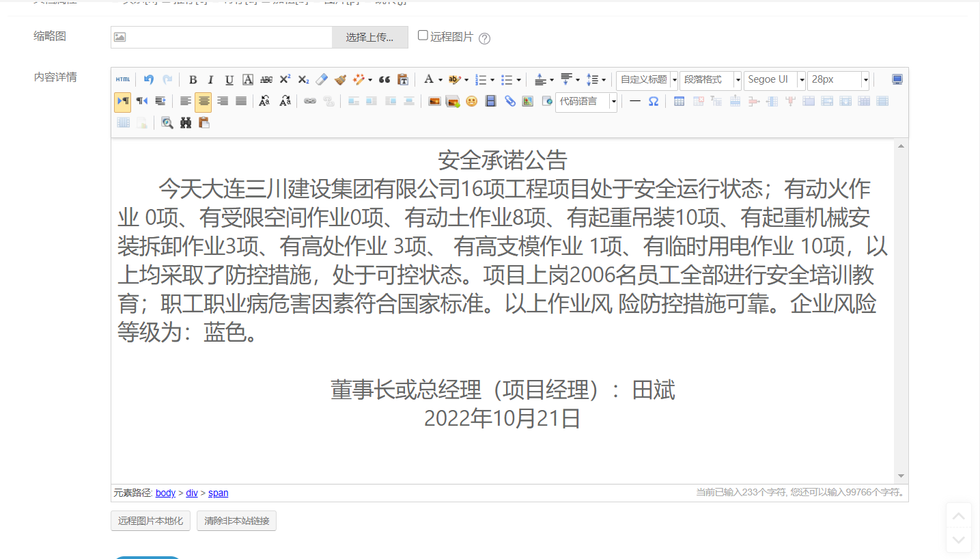Insert special character (Omega icon)
This screenshot has height=559, width=980.
click(654, 101)
